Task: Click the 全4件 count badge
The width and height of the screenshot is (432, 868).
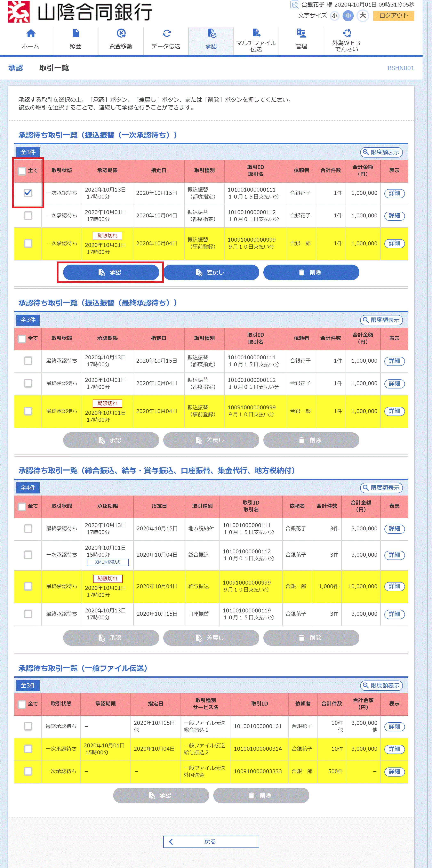Action: coord(28,488)
